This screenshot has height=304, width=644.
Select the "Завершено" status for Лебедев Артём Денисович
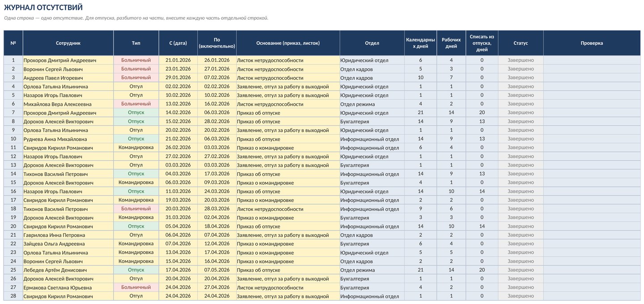coord(521,270)
